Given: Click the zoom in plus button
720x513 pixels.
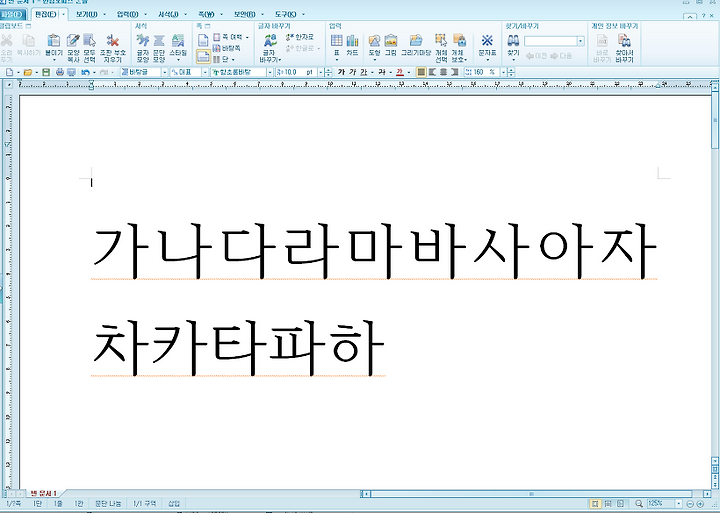Looking at the screenshot, I should [x=700, y=504].
